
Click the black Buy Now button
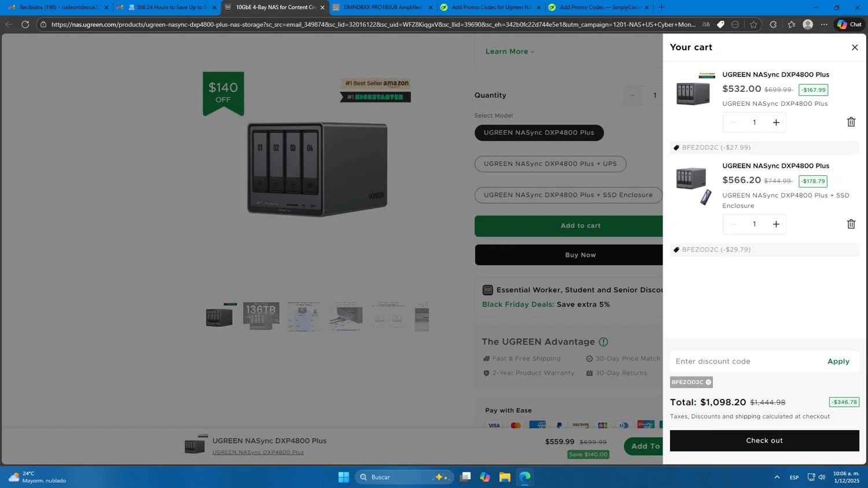click(x=569, y=255)
